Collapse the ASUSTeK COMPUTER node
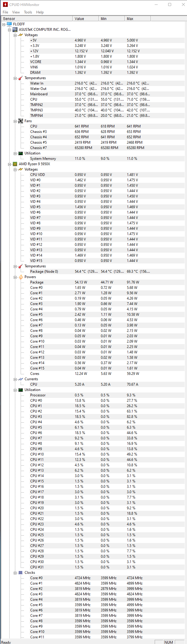187x644 pixels. (10, 30)
